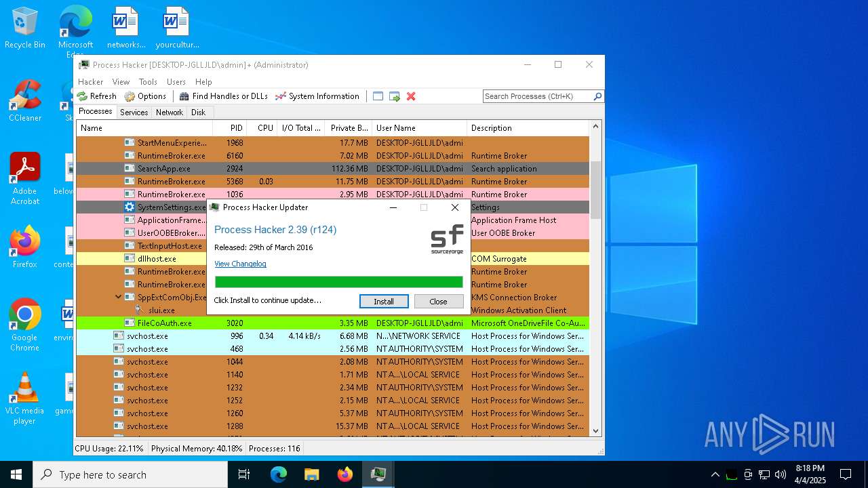Switch to the Network tab

(170, 113)
